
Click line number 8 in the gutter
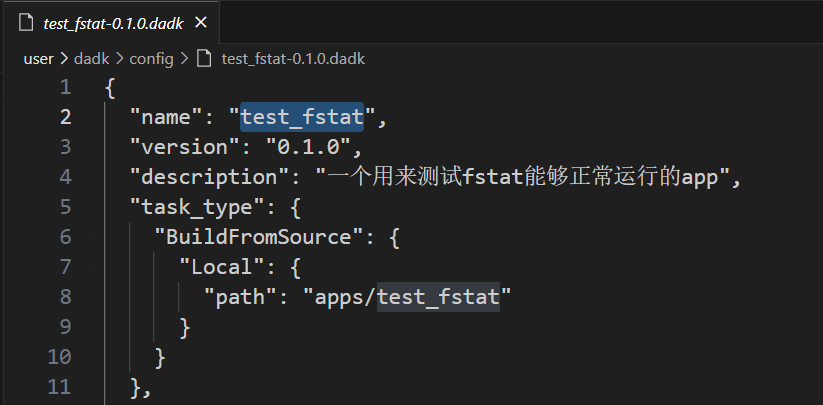tap(65, 297)
